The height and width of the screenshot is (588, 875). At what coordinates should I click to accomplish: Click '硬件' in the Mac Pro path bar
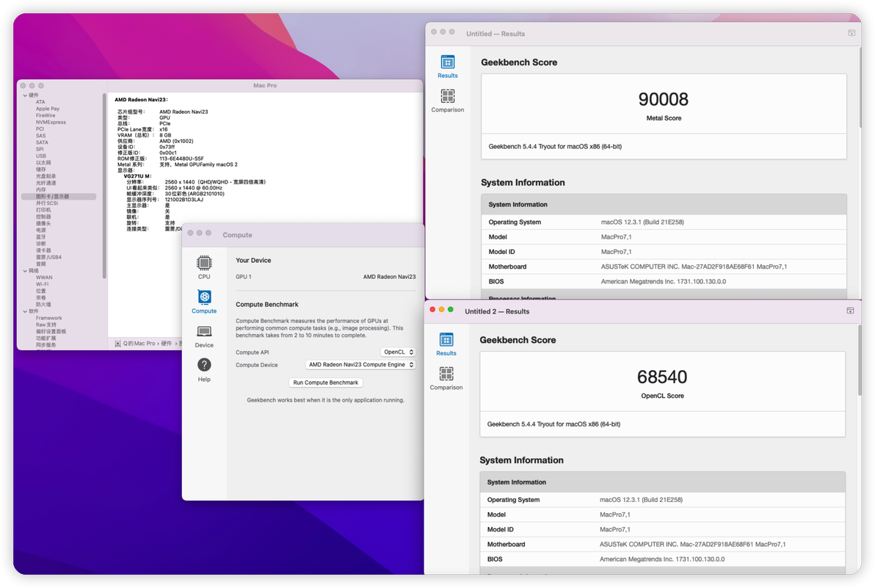pos(167,344)
